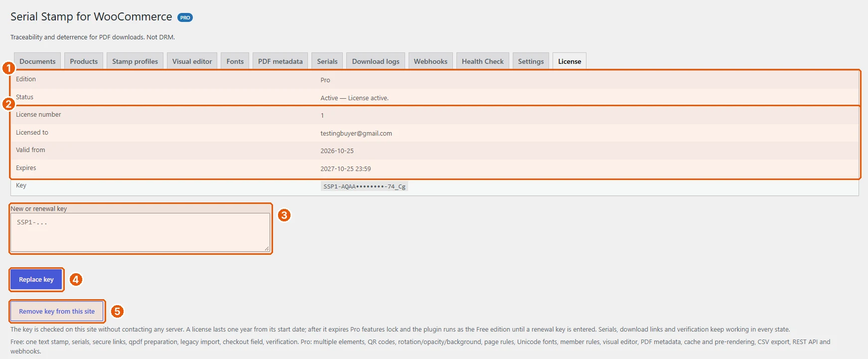Open the Settings tab
The height and width of the screenshot is (359, 868).
531,61
